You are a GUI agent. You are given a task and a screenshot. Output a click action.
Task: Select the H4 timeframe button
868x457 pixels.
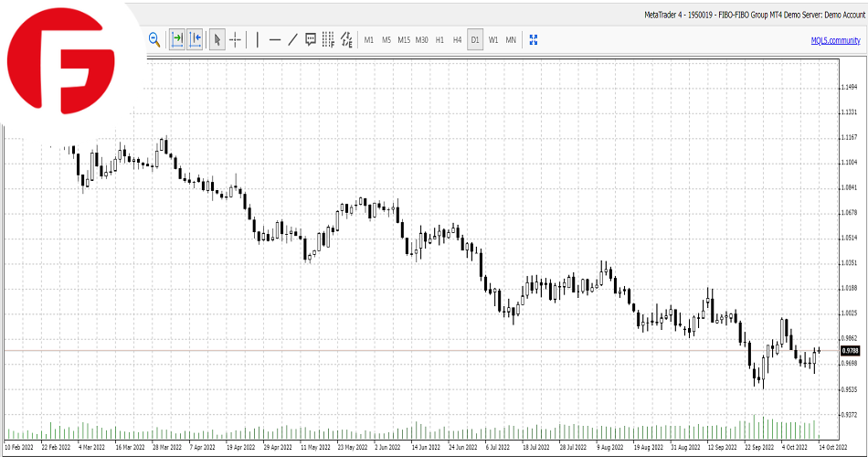tap(457, 40)
